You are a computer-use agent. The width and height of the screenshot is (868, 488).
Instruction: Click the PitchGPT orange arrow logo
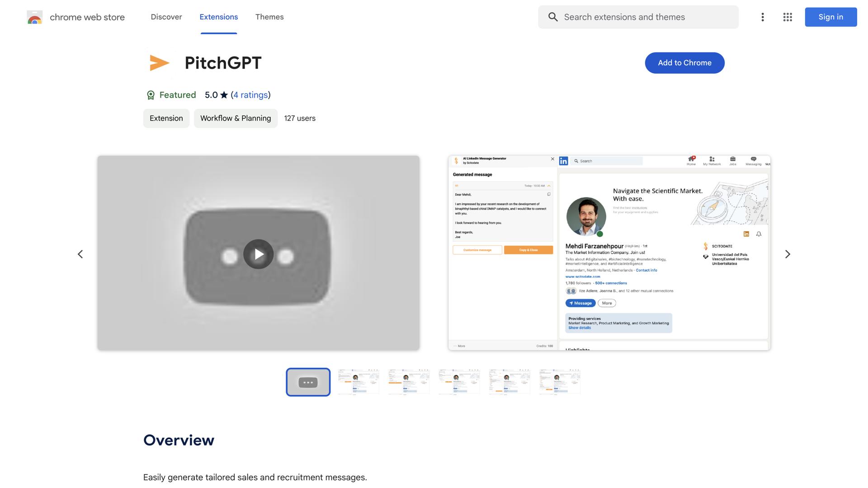[159, 63]
